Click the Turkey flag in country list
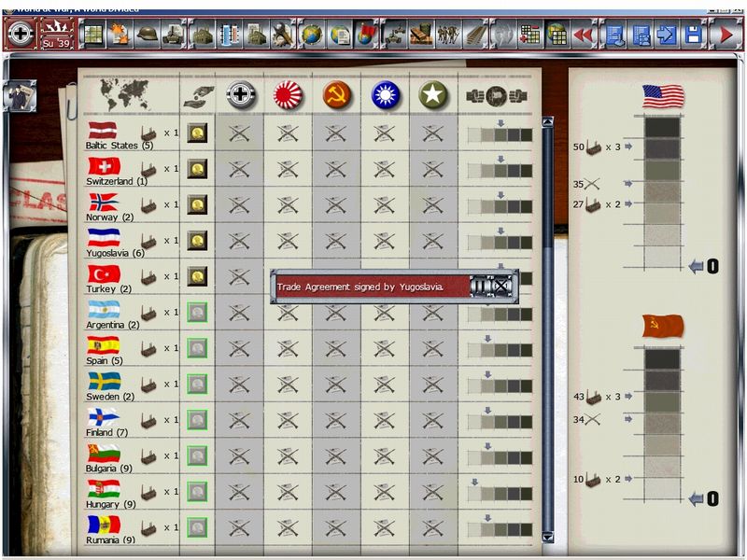The width and height of the screenshot is (747, 560). click(104, 274)
